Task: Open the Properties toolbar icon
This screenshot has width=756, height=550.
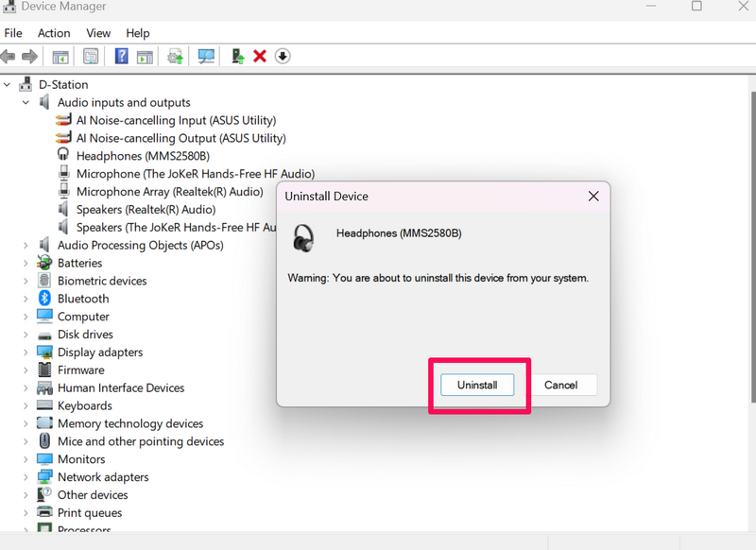Action: (91, 57)
